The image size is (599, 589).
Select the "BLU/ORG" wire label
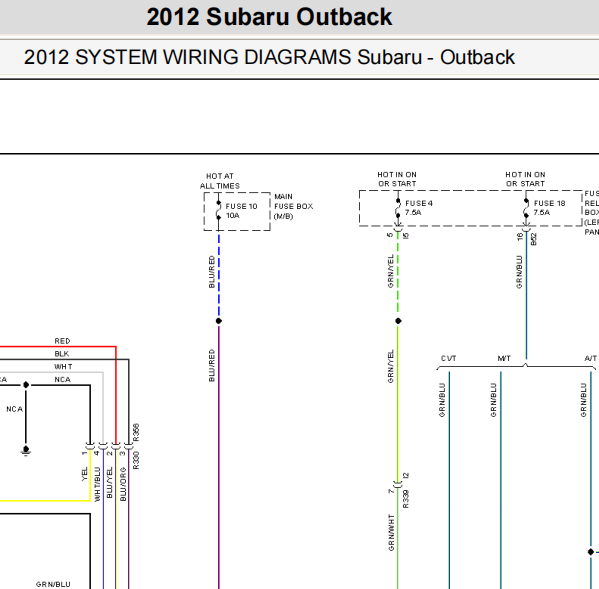pyautogui.click(x=123, y=484)
